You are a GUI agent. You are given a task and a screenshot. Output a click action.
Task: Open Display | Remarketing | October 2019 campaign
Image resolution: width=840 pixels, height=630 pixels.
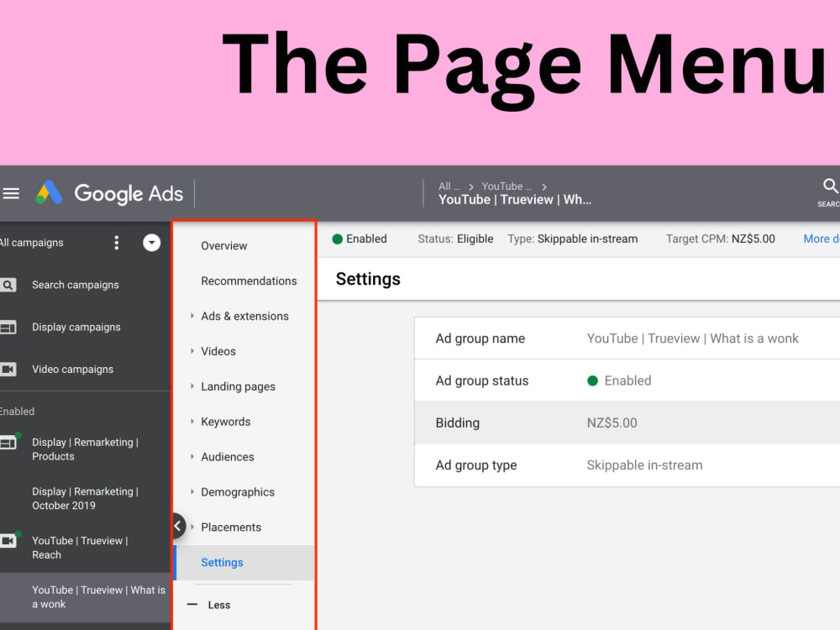[x=85, y=498]
